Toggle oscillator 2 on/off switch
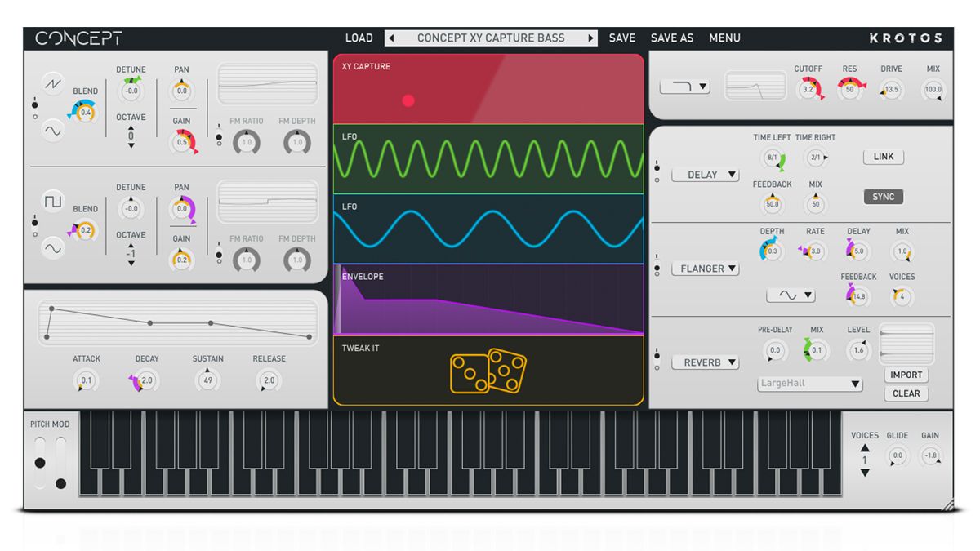The width and height of the screenshot is (980, 551). [34, 226]
